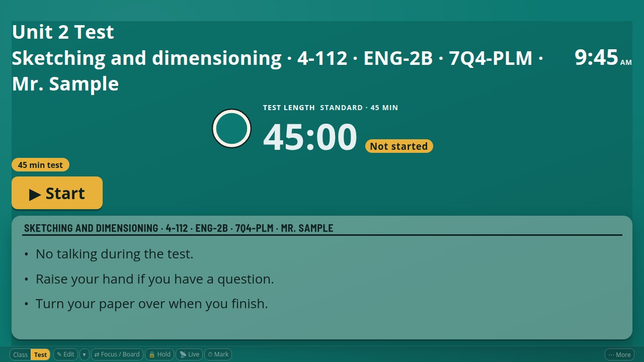Click the large heading naming Mr. Sample

277,70
